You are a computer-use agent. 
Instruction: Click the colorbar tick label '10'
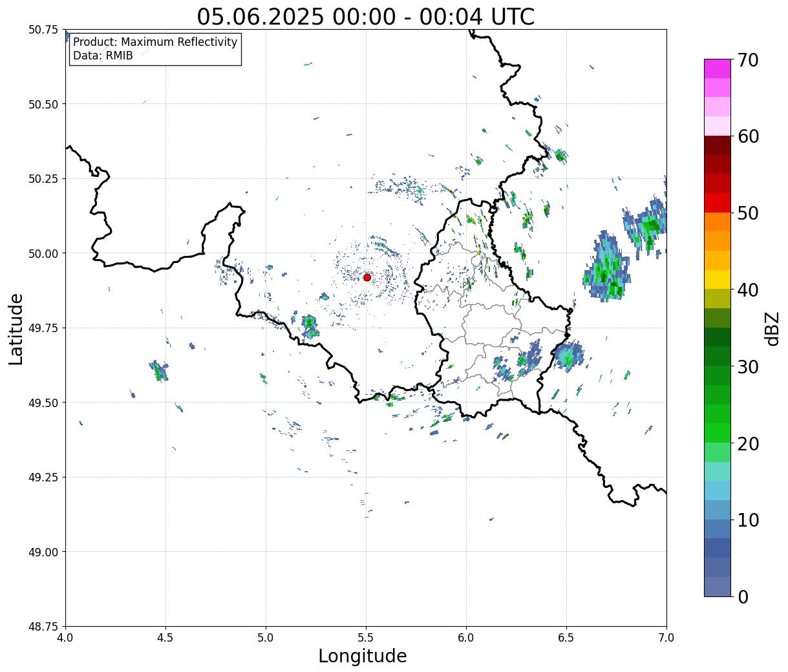pos(748,520)
